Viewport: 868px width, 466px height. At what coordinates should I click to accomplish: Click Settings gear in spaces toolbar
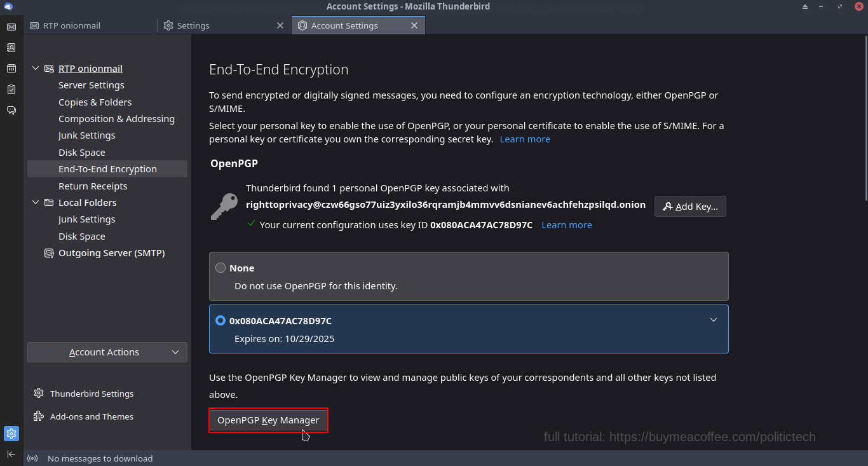11,434
